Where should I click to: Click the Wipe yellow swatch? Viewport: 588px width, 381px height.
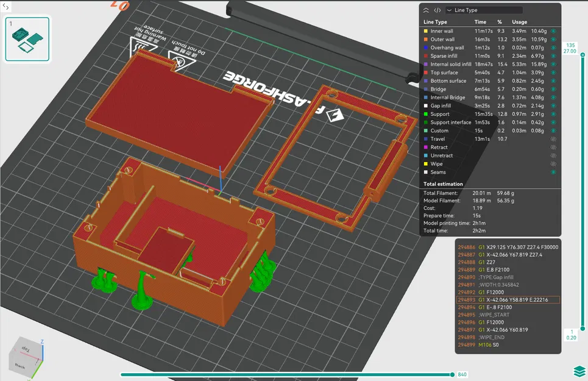[426, 164]
